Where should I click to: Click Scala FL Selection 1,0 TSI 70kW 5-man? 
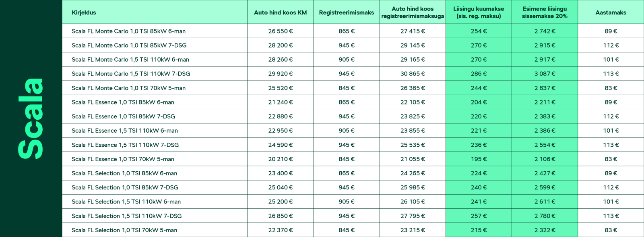[x=124, y=230]
